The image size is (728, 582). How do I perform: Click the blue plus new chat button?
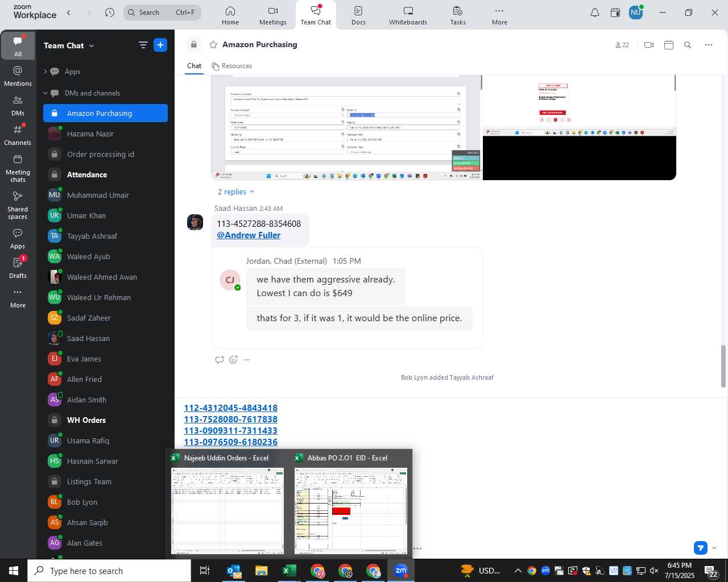coord(160,45)
